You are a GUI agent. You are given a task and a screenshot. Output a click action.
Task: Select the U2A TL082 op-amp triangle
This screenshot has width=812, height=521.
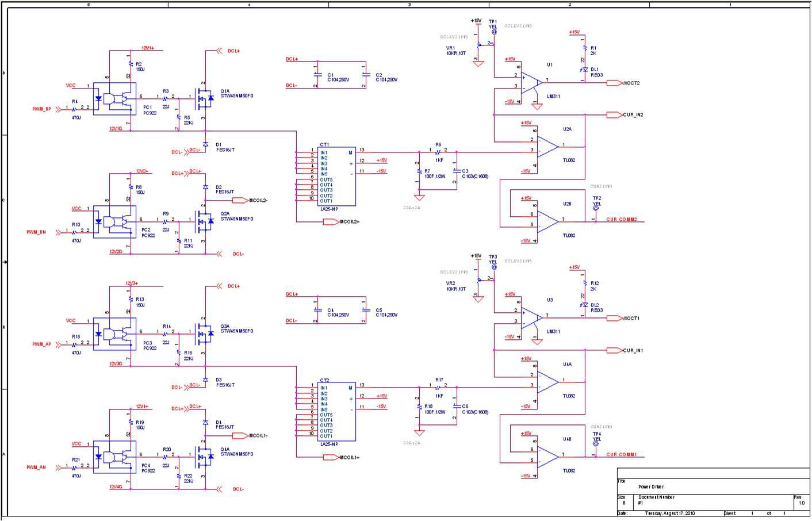pyautogui.click(x=547, y=147)
